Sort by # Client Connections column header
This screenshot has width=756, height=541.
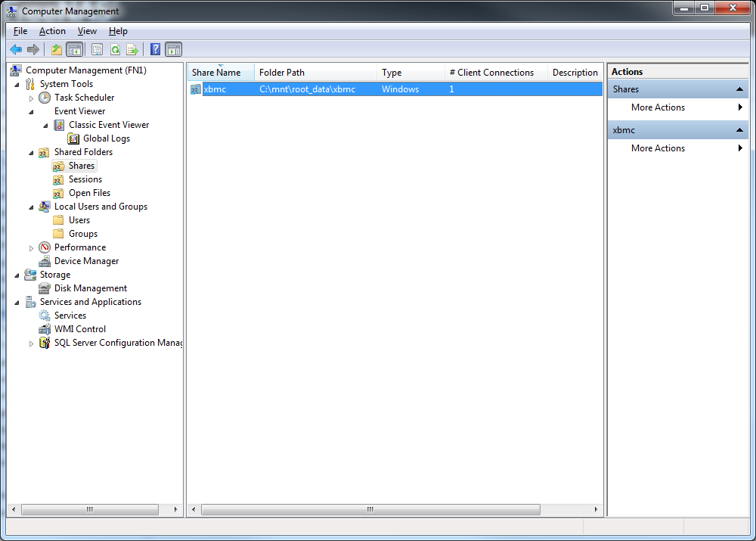(496, 73)
